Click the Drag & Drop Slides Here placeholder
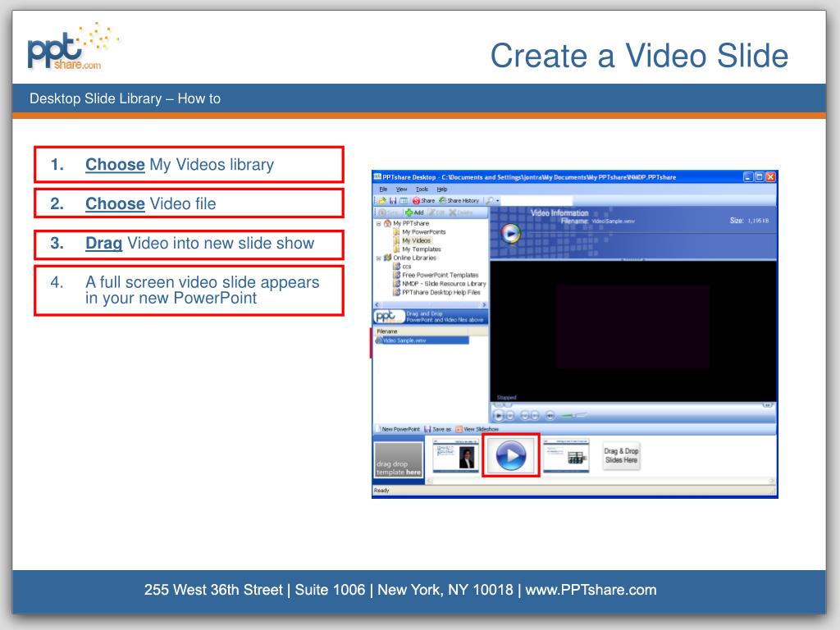Image resolution: width=840 pixels, height=630 pixels. 622,456
